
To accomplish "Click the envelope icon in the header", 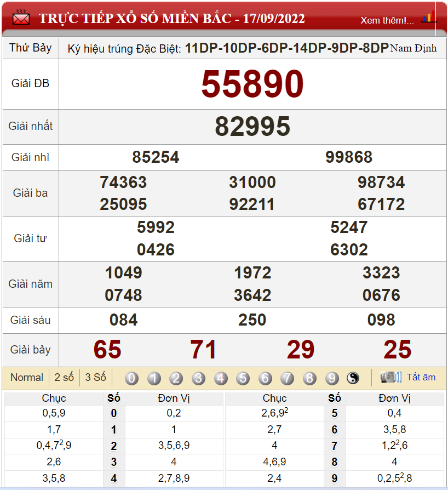I will [21, 17].
